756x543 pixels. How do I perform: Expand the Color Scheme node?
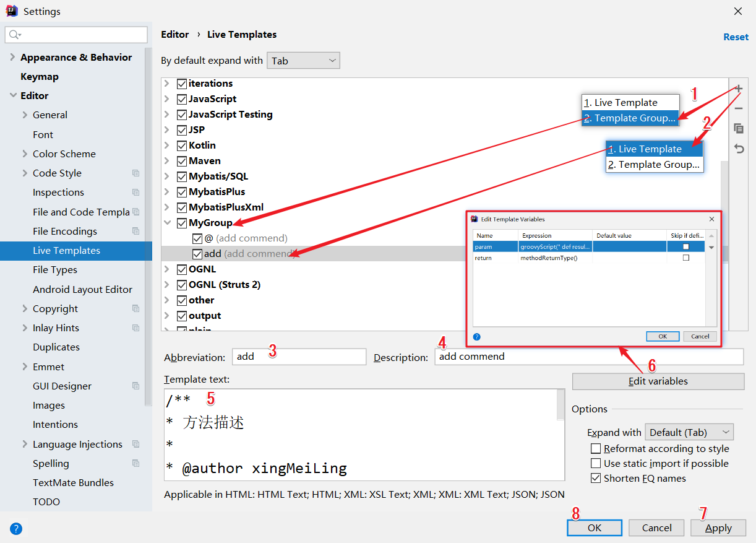(25, 154)
